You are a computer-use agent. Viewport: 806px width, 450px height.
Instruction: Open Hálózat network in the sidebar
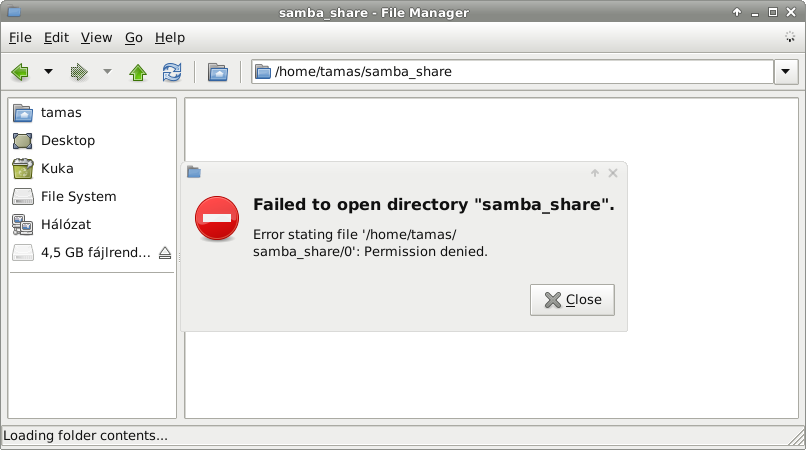coord(66,225)
